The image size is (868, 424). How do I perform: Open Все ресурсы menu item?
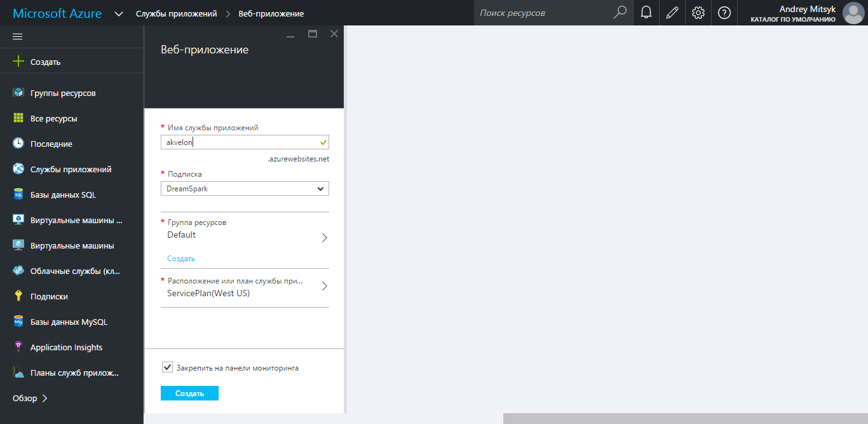click(x=54, y=118)
